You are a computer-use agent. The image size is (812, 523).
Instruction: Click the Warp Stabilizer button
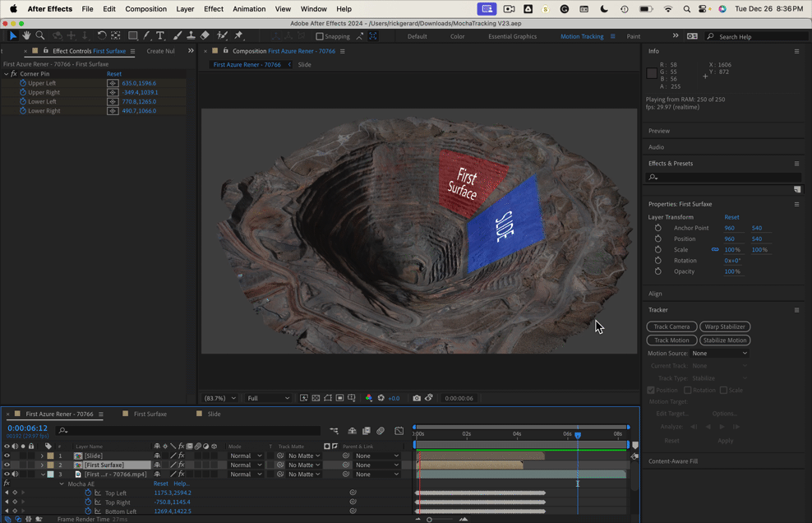(x=725, y=326)
